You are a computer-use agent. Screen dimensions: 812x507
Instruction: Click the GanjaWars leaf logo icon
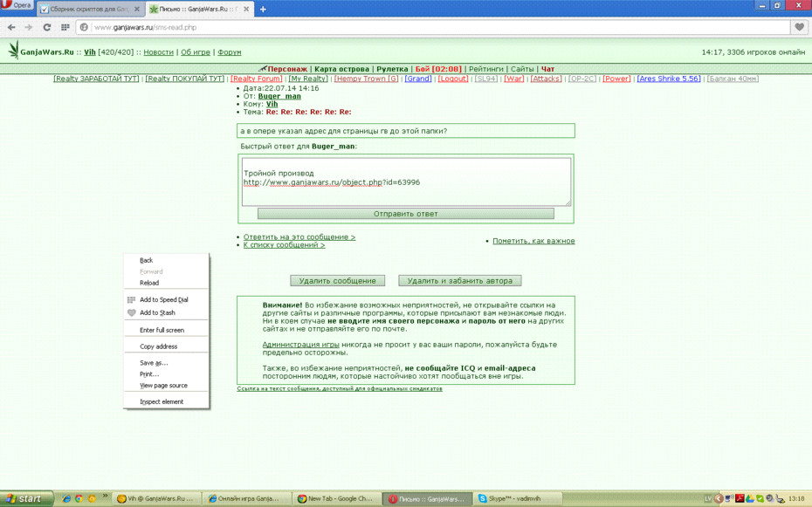[x=13, y=51]
